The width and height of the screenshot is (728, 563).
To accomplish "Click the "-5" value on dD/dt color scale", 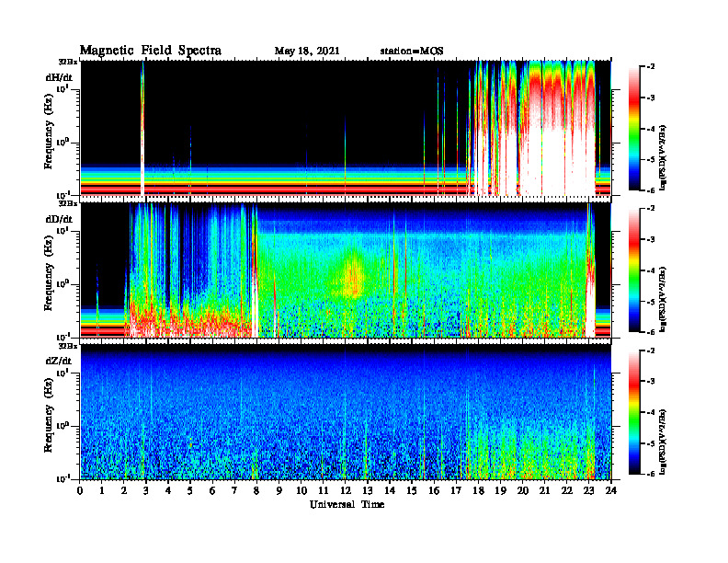I will (x=652, y=302).
